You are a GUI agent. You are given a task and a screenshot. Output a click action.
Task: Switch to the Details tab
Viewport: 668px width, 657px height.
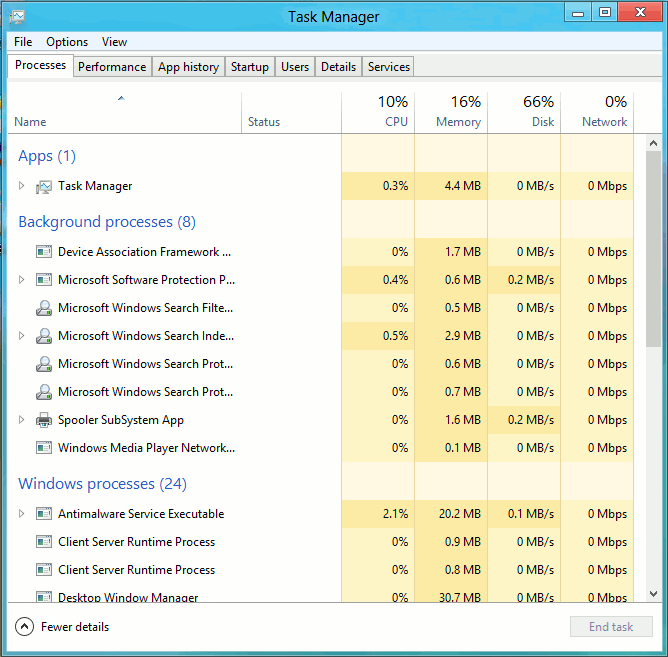click(338, 67)
